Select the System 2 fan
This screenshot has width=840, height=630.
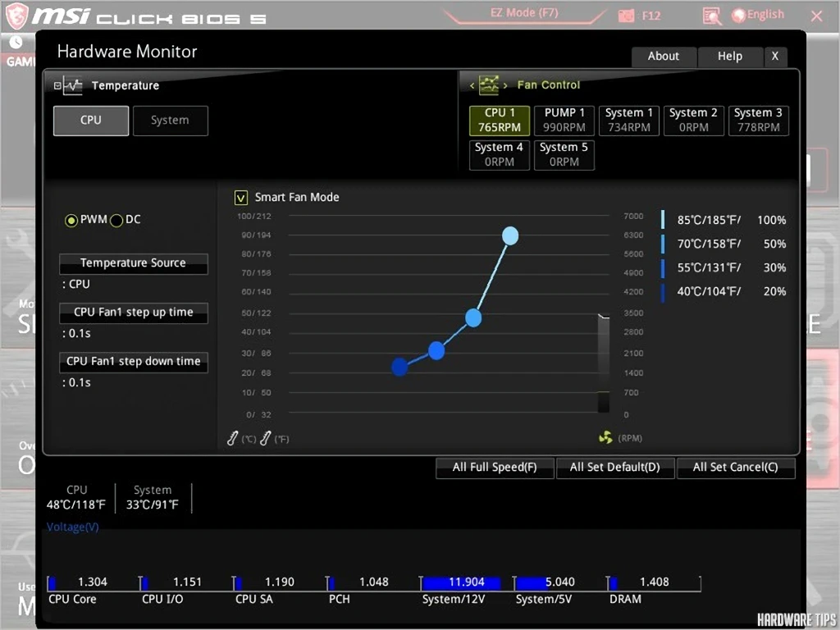pyautogui.click(x=694, y=121)
